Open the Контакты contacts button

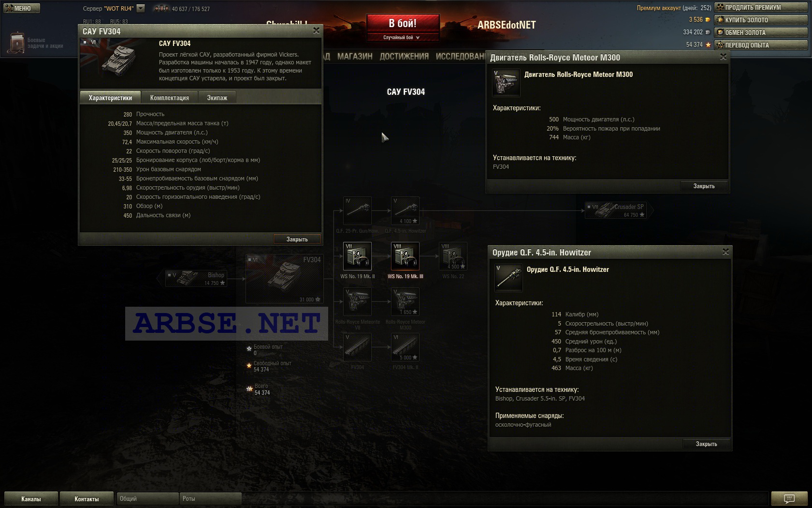87,499
